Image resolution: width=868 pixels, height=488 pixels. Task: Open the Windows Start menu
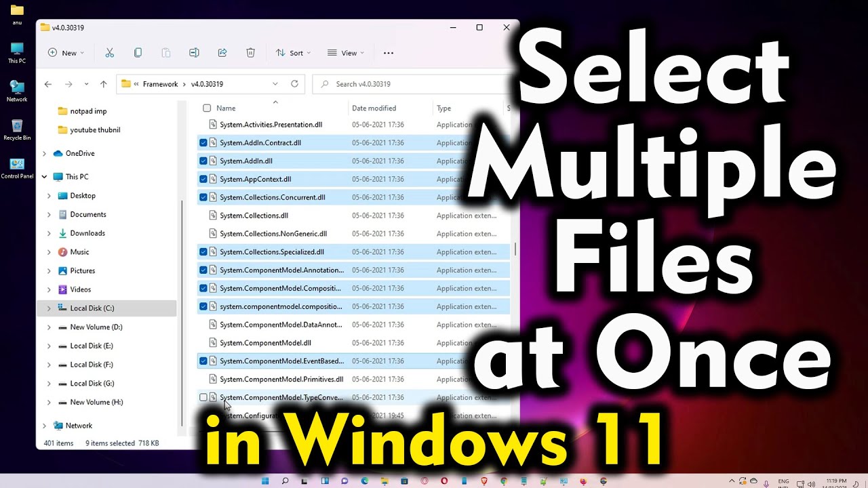tap(265, 481)
